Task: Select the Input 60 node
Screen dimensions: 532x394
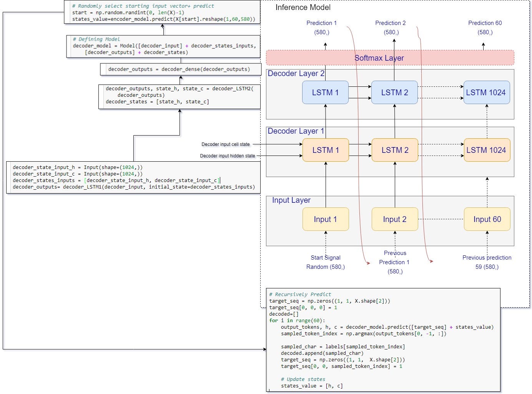Action: pyautogui.click(x=487, y=219)
